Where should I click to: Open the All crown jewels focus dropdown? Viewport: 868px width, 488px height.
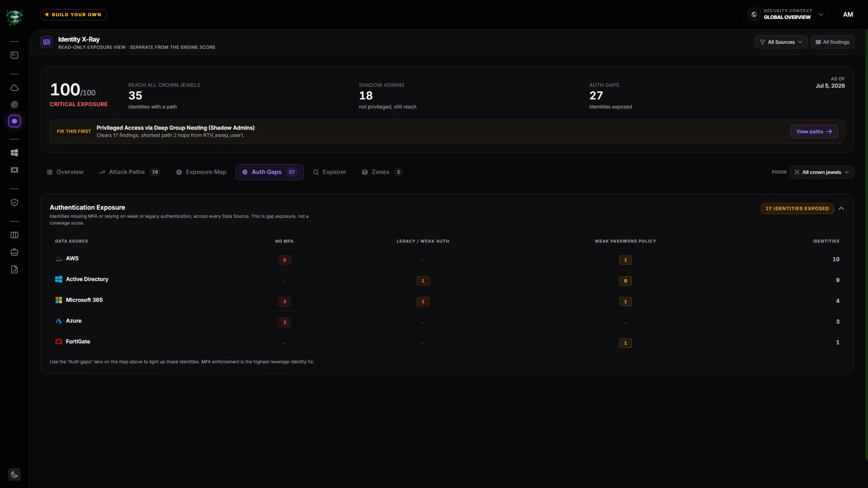[x=821, y=172]
